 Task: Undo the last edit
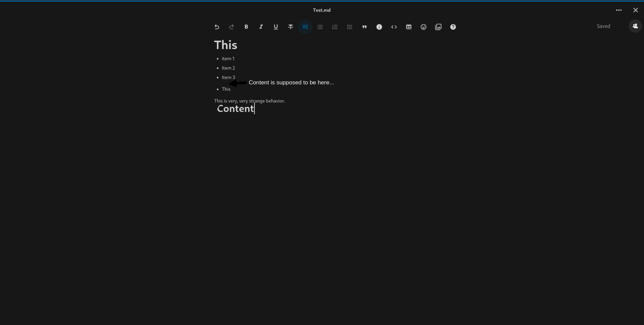click(217, 27)
